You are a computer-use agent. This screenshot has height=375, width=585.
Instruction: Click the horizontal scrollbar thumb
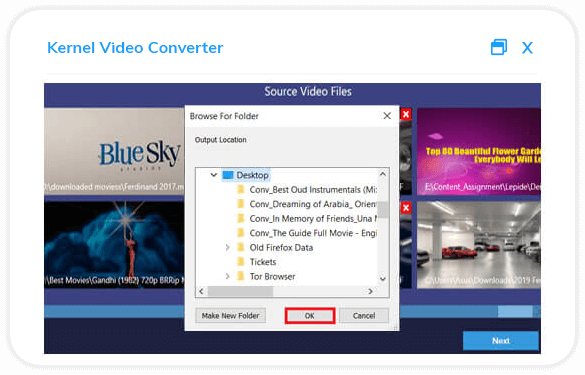pos(240,291)
